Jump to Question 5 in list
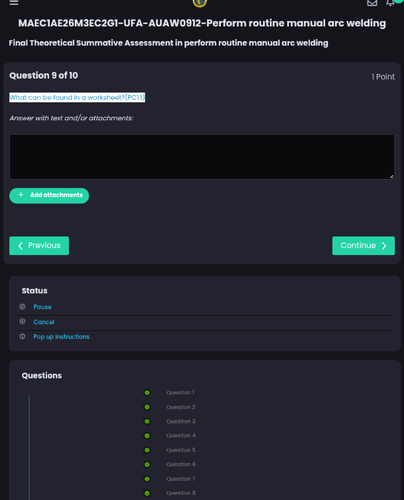This screenshot has width=404, height=500. coord(181,450)
